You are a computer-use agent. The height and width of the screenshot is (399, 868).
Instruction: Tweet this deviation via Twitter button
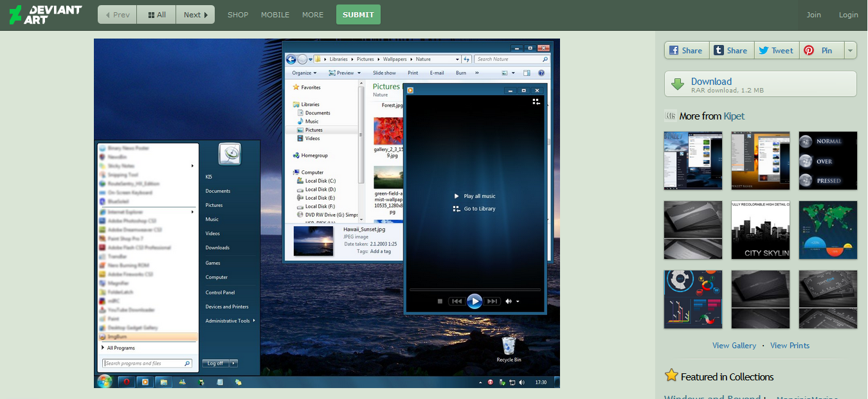tap(776, 51)
